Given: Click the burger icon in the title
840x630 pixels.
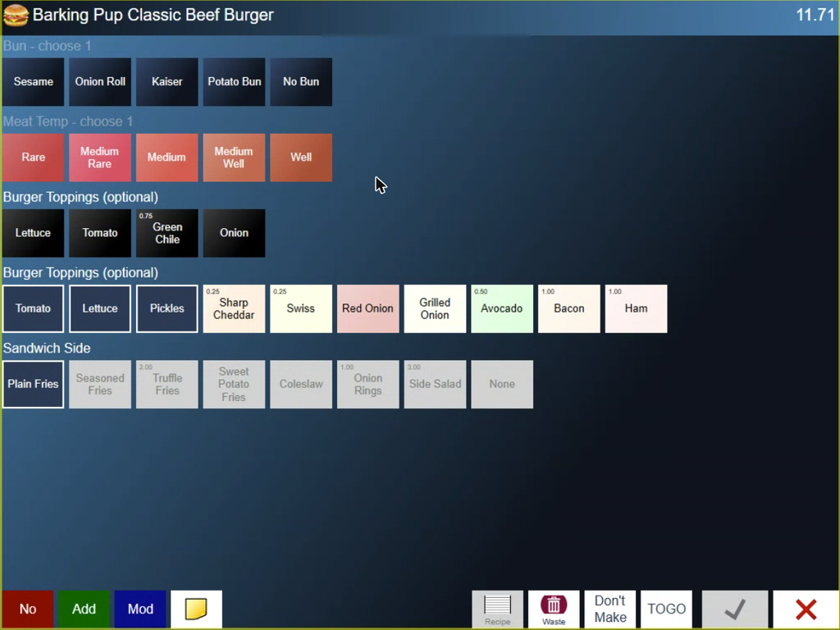Looking at the screenshot, I should (x=16, y=15).
